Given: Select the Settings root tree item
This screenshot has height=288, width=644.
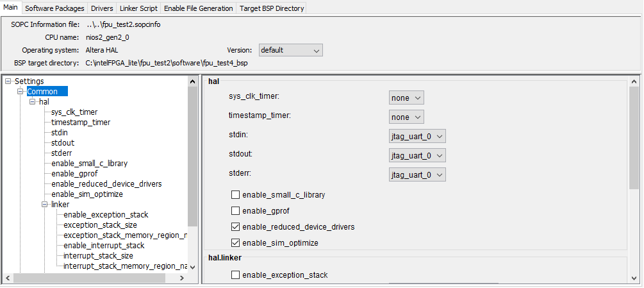Looking at the screenshot, I should pos(29,81).
